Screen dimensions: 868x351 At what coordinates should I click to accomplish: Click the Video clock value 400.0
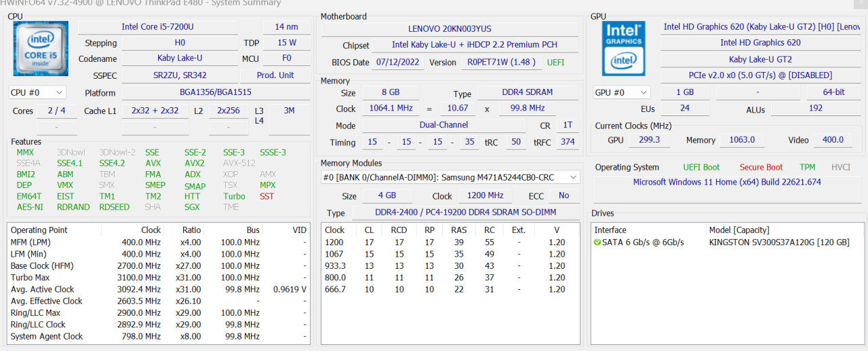tap(832, 140)
